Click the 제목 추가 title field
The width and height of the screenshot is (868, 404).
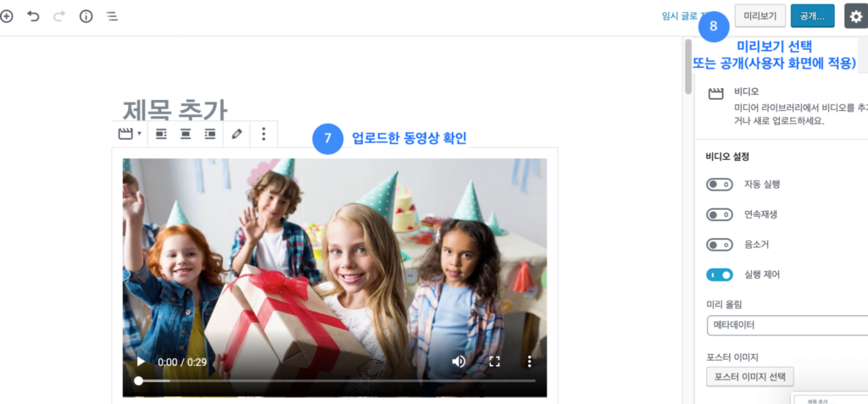coord(175,109)
